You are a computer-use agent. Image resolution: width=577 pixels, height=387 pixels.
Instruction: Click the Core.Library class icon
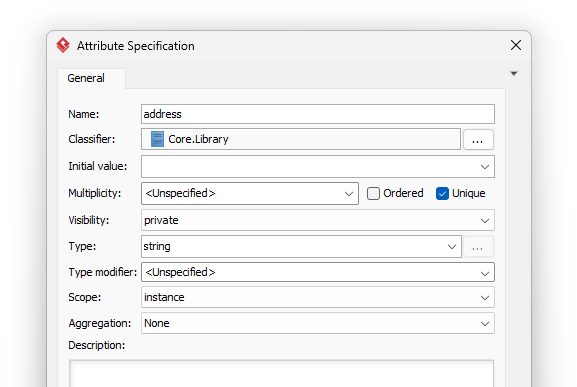(157, 139)
